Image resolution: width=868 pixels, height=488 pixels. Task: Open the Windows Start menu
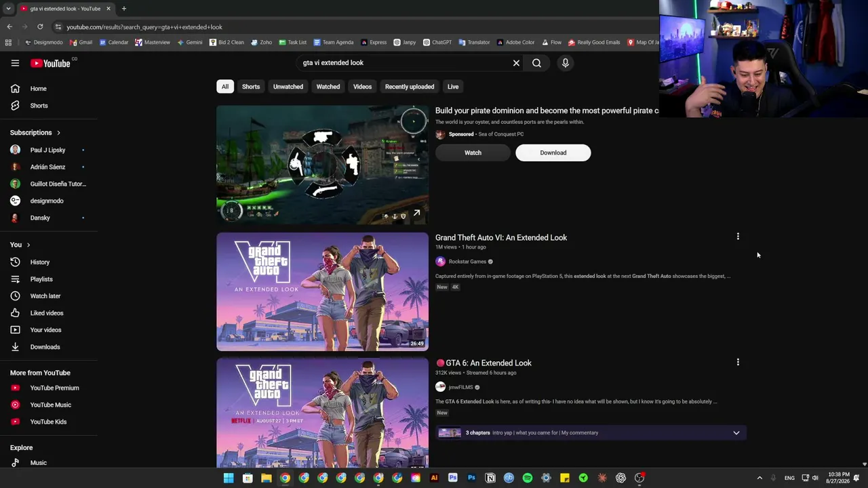[x=229, y=478]
